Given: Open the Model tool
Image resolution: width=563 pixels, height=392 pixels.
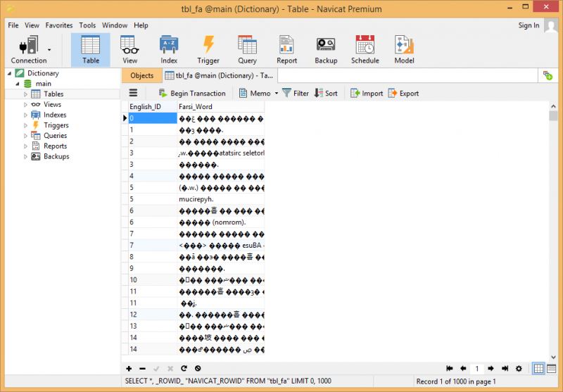Looking at the screenshot, I should [x=404, y=49].
